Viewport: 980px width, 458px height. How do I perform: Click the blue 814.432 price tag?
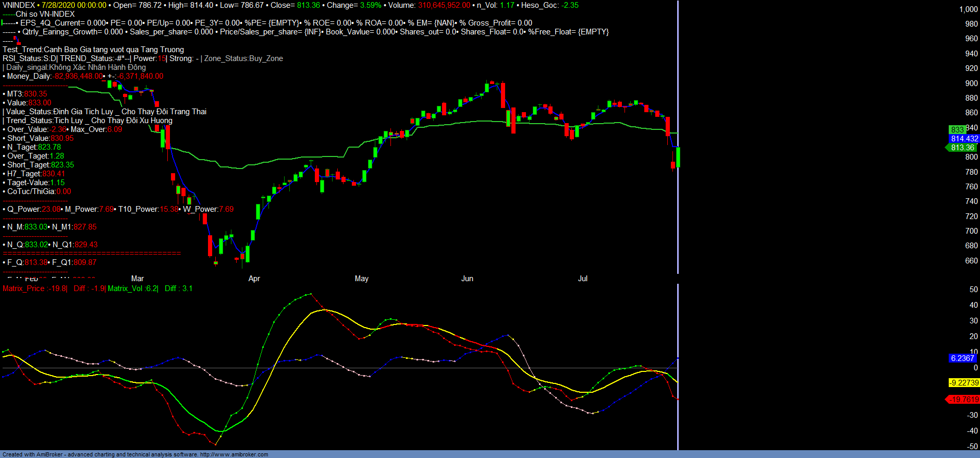[x=964, y=139]
